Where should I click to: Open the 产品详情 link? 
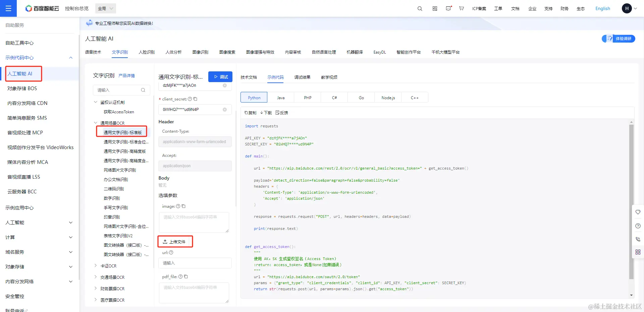(126, 76)
